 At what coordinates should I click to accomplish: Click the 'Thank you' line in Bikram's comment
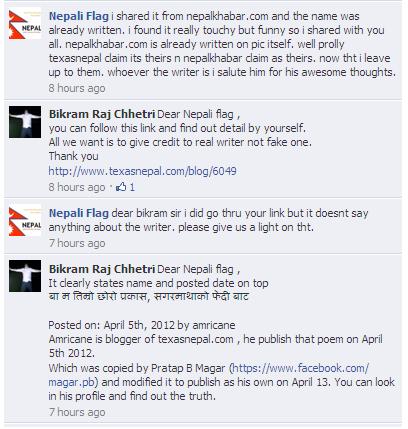pyautogui.click(x=74, y=156)
